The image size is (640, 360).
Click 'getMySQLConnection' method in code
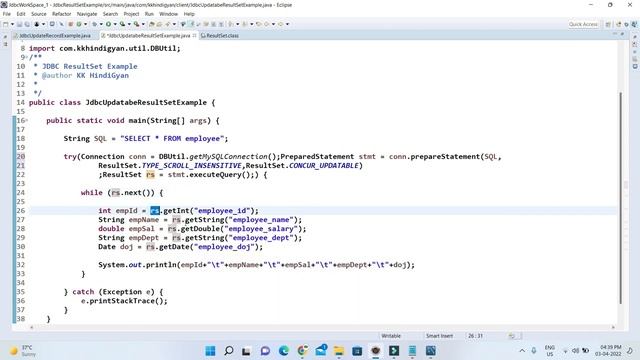click(x=229, y=156)
